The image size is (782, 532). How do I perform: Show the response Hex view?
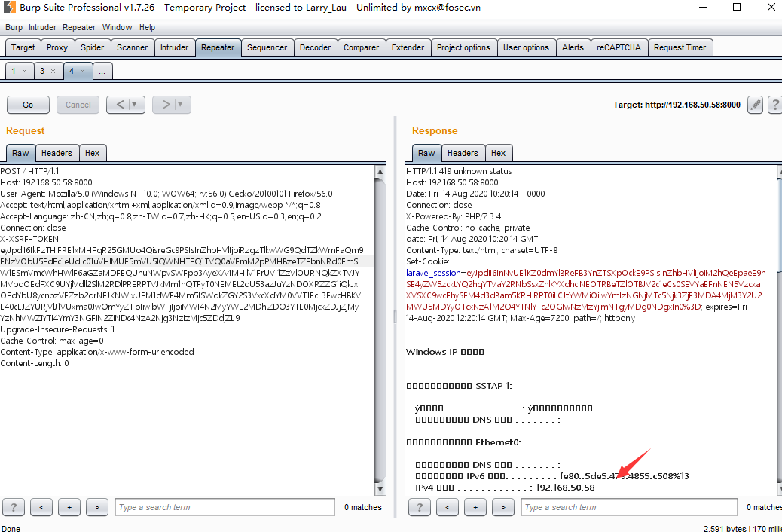(498, 153)
